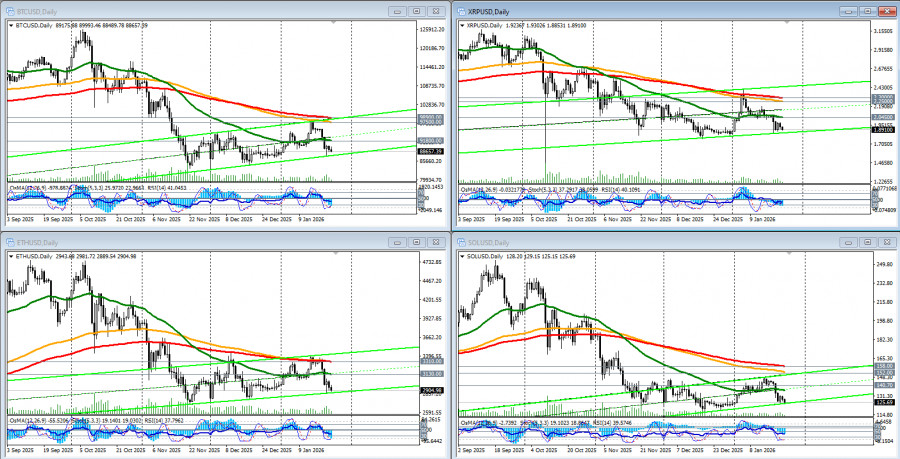Screen dimensions: 900x459
Task: Click the '5 Oct 2025' date on BTCUSD timeline
Action: (x=93, y=219)
